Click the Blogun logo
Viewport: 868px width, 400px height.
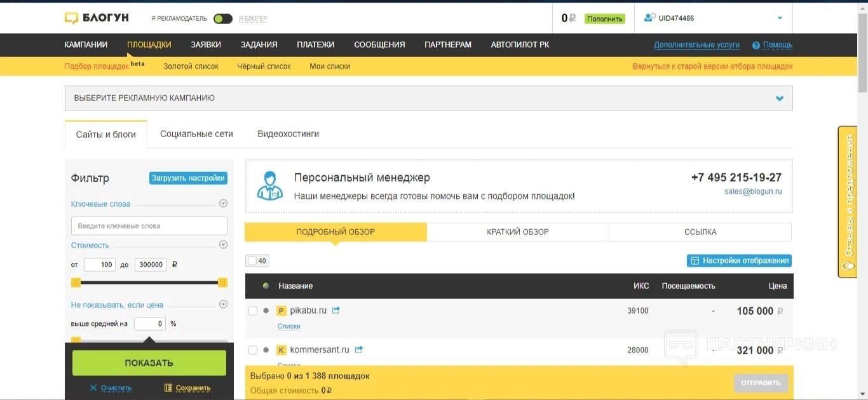(97, 18)
